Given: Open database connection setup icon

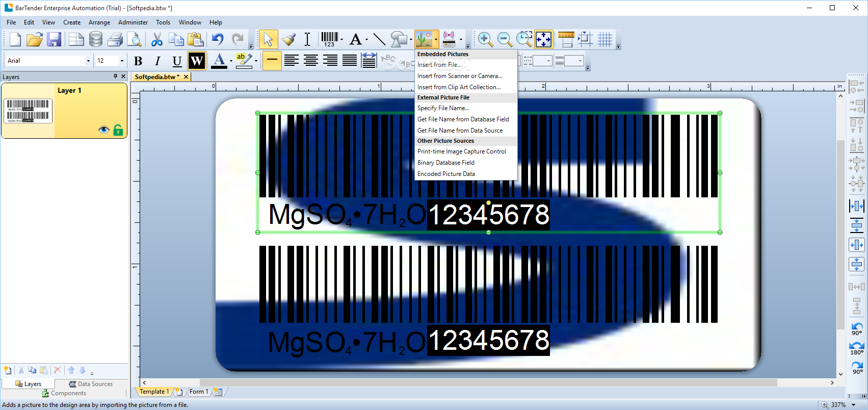Looking at the screenshot, I should coord(95,39).
